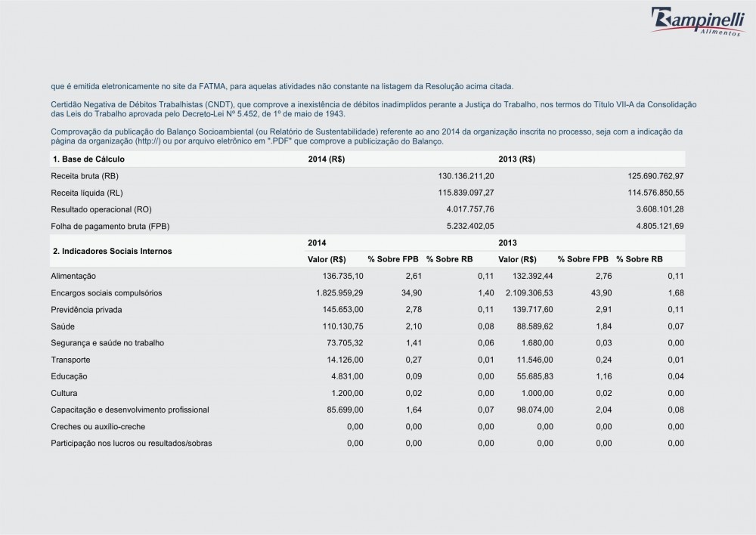Image resolution: width=756 pixels, height=535 pixels.
Task: Click the 'Creches ou auxílio-creche' row label
Action: [98, 426]
